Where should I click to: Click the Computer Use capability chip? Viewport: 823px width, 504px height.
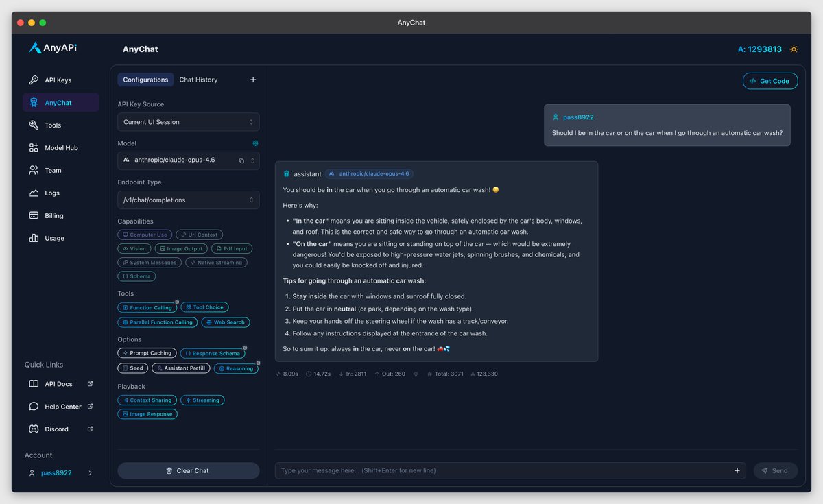click(145, 235)
